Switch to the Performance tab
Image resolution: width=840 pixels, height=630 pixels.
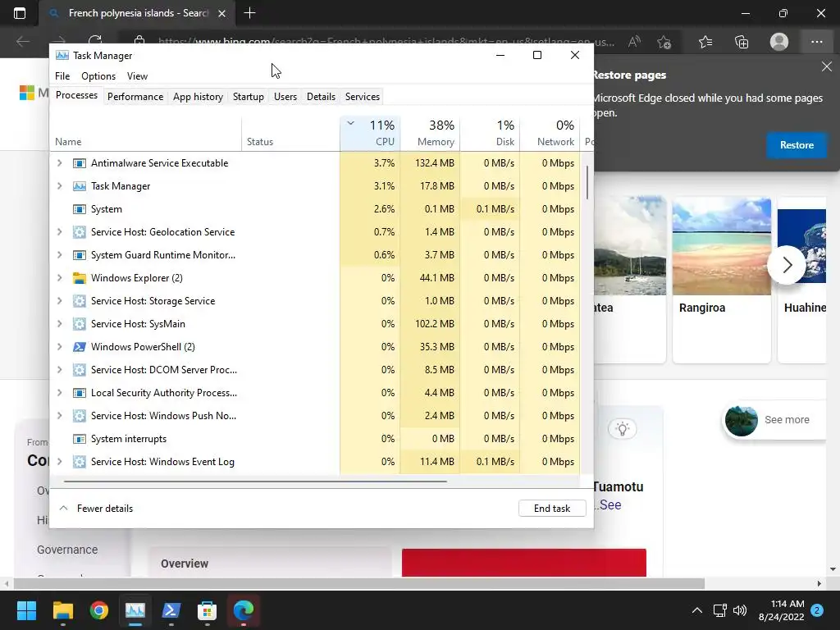135,97
